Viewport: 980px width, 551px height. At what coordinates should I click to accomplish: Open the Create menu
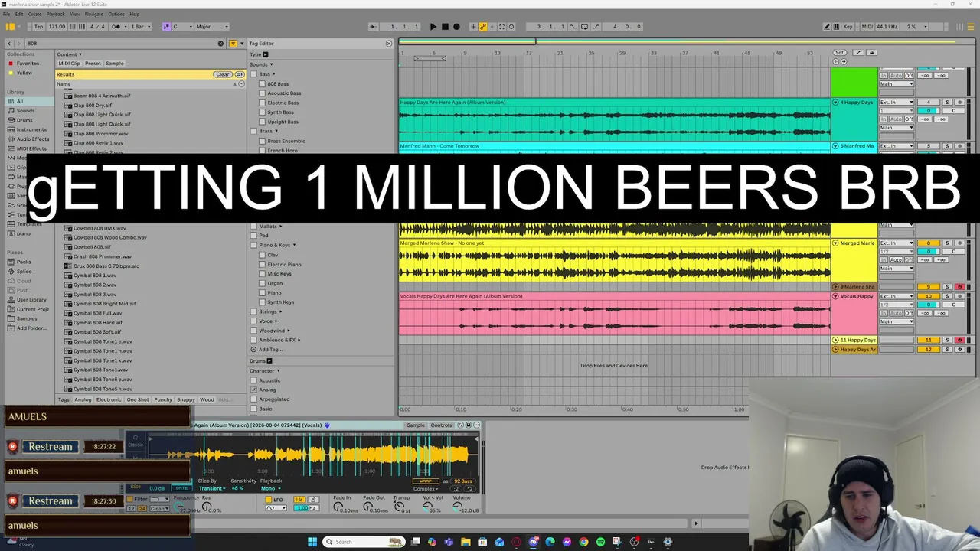coord(35,14)
